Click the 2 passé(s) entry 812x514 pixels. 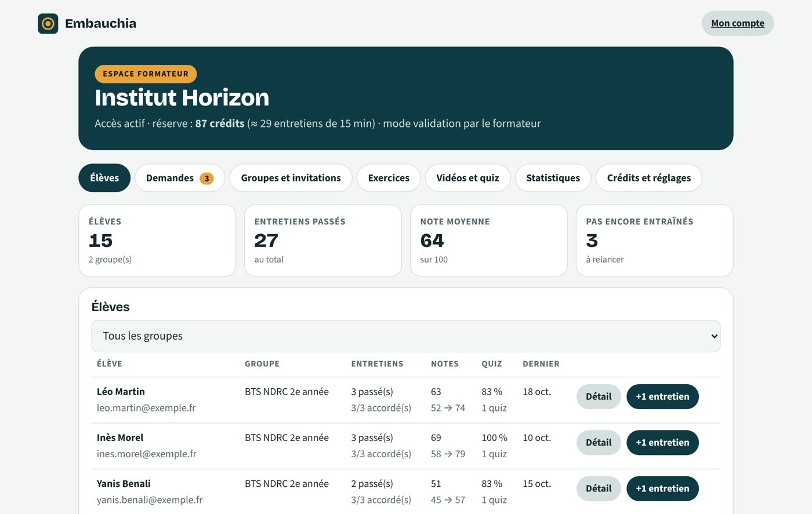372,483
